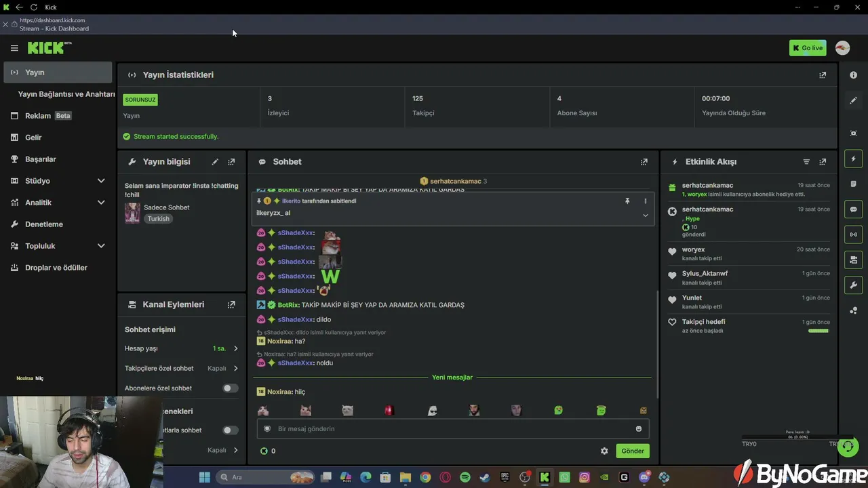The width and height of the screenshot is (868, 488).
Task: Click sShadeXxx username on the 'dildo' message
Action: point(296,320)
